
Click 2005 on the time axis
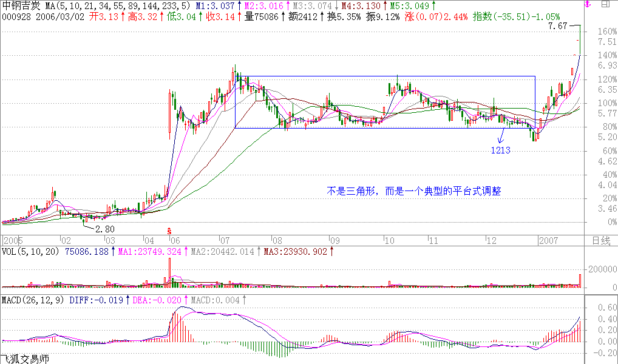[x=13, y=240]
